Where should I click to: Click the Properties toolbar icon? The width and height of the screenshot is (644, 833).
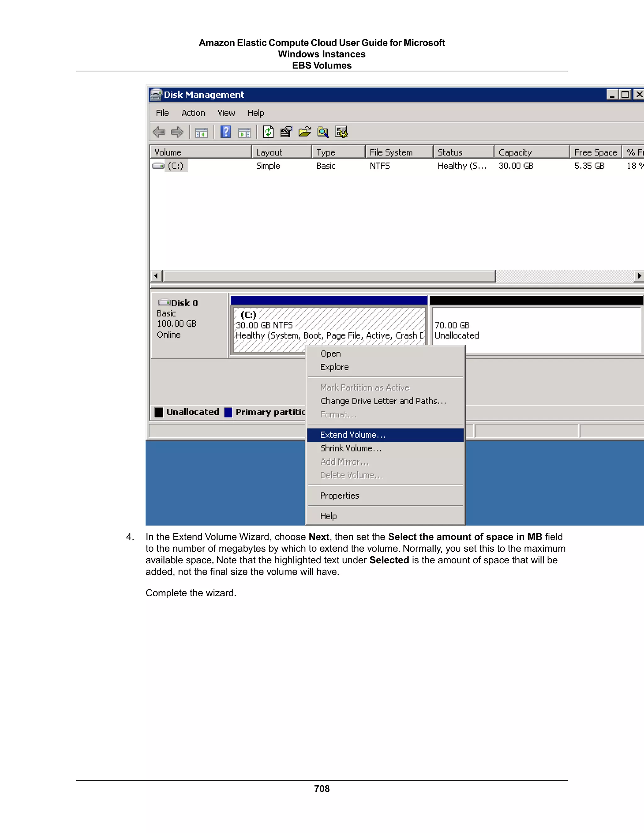286,132
